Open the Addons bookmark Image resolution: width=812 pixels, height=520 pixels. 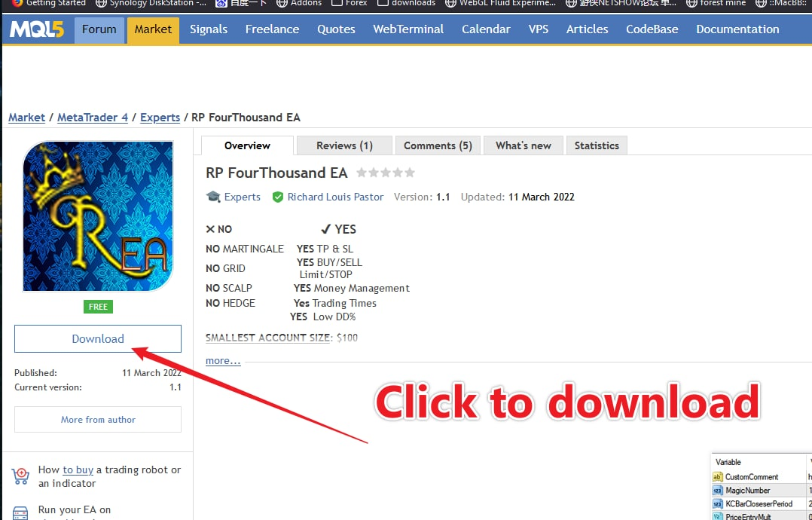[299, 3]
